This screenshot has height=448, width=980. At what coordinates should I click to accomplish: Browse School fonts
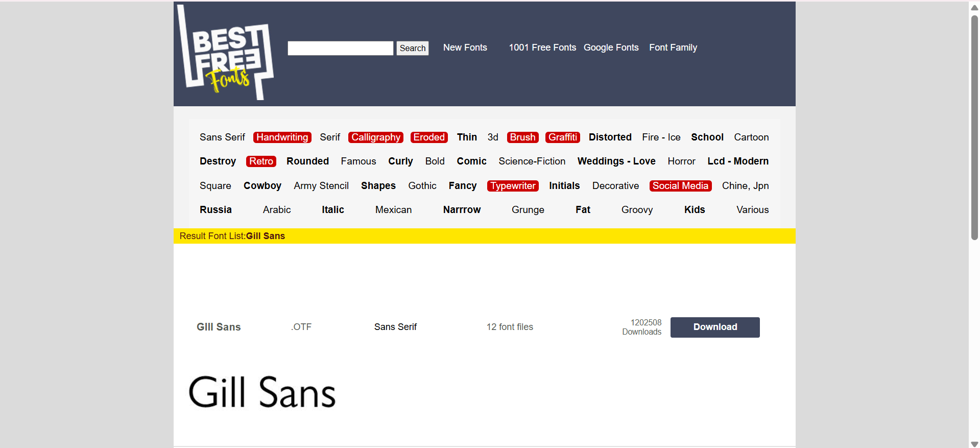707,137
